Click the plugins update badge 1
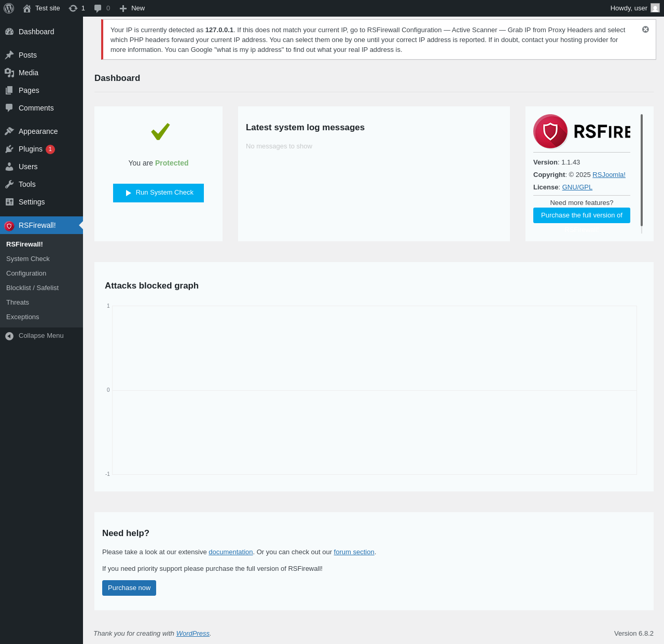The image size is (664, 644). pos(50,149)
